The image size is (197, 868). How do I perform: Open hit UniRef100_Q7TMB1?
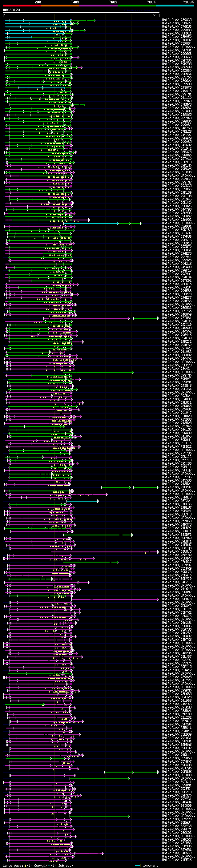[x=177, y=318]
